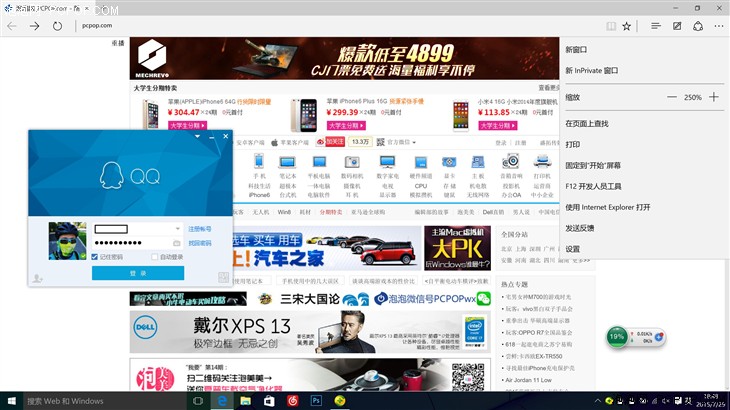Click the 主板 motherboard category icon

coord(478,162)
